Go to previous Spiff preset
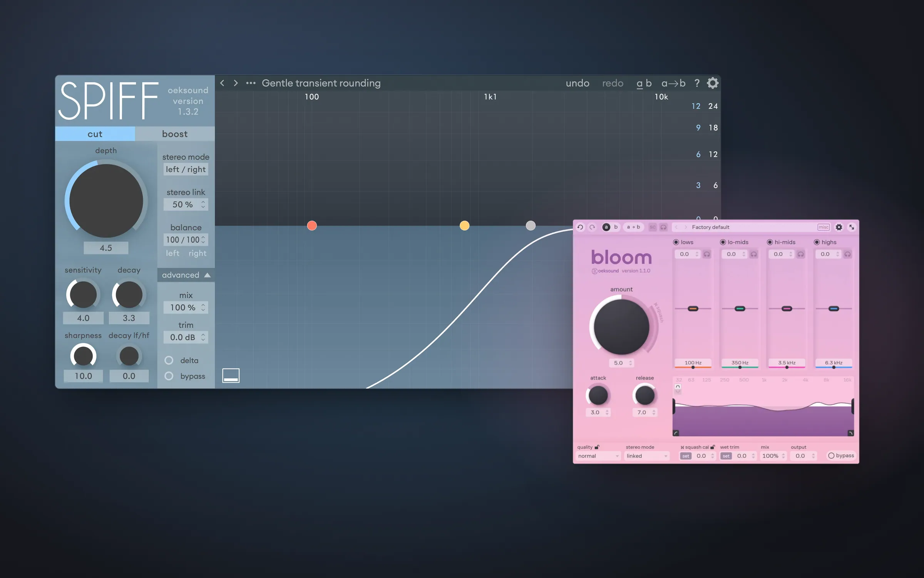 222,83
